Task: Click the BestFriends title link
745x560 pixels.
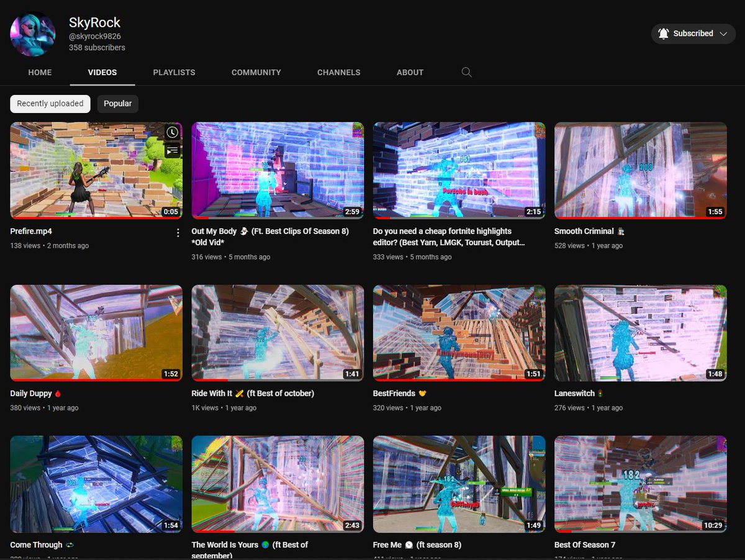Action: (x=399, y=394)
